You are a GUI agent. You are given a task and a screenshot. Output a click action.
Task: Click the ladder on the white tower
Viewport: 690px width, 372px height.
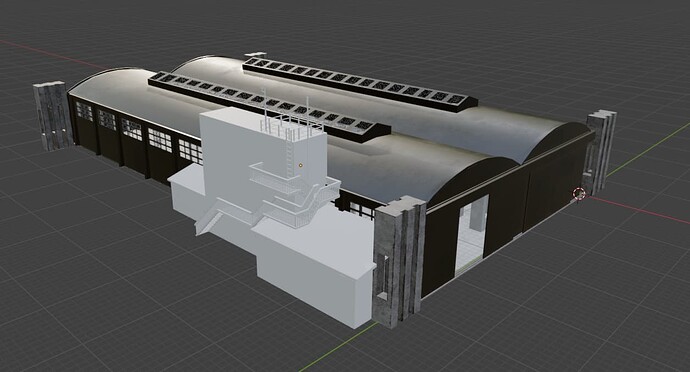coord(289,153)
